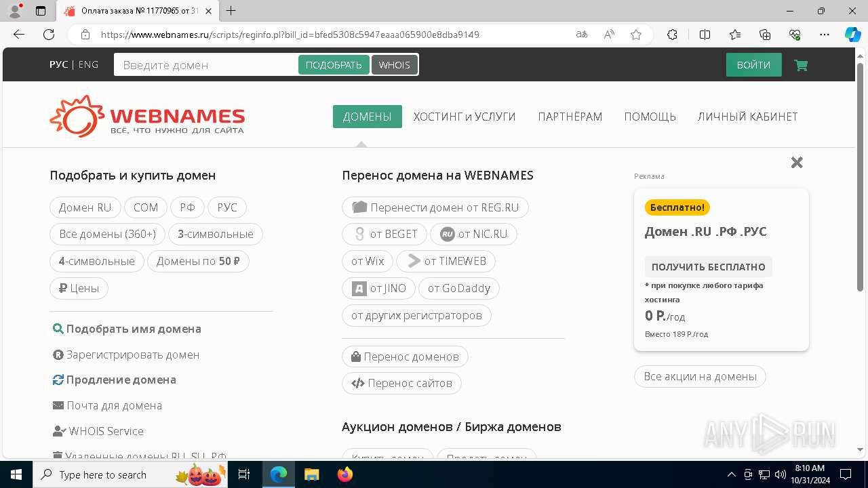Activate Read aloud icon
Viewport: 868px width, 488px height.
coord(609,35)
